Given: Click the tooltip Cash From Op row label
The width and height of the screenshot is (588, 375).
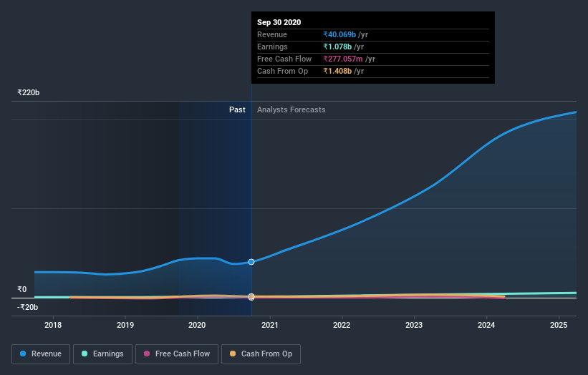Looking at the screenshot, I should point(282,71).
